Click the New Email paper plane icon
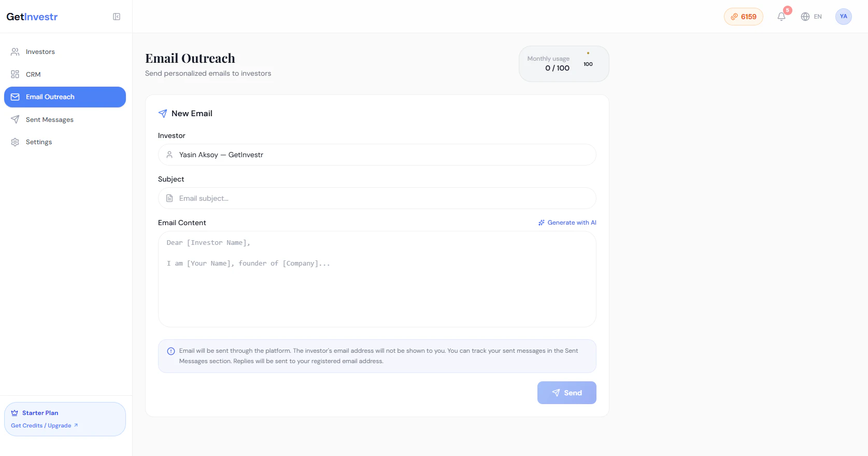The height and width of the screenshot is (456, 868). [x=163, y=114]
